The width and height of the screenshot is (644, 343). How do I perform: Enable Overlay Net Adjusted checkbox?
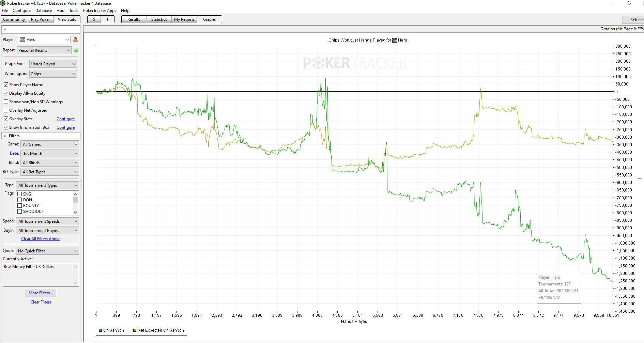(6, 110)
